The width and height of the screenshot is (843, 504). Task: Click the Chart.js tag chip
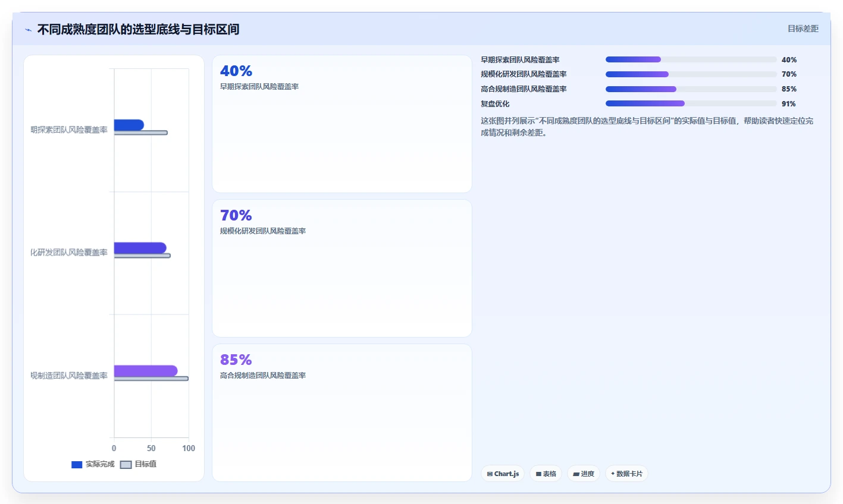(x=503, y=474)
